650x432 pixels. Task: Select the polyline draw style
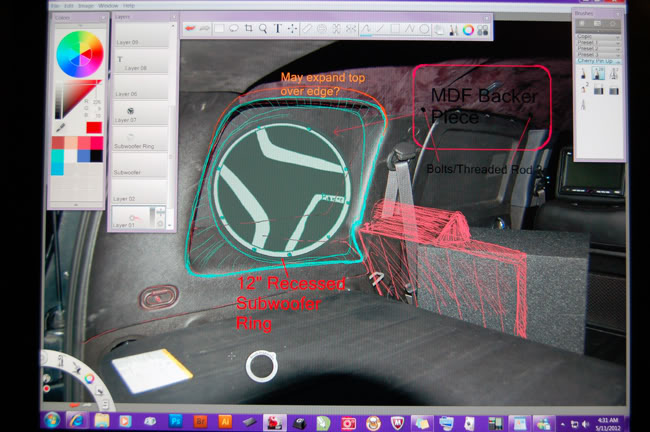coord(410,29)
